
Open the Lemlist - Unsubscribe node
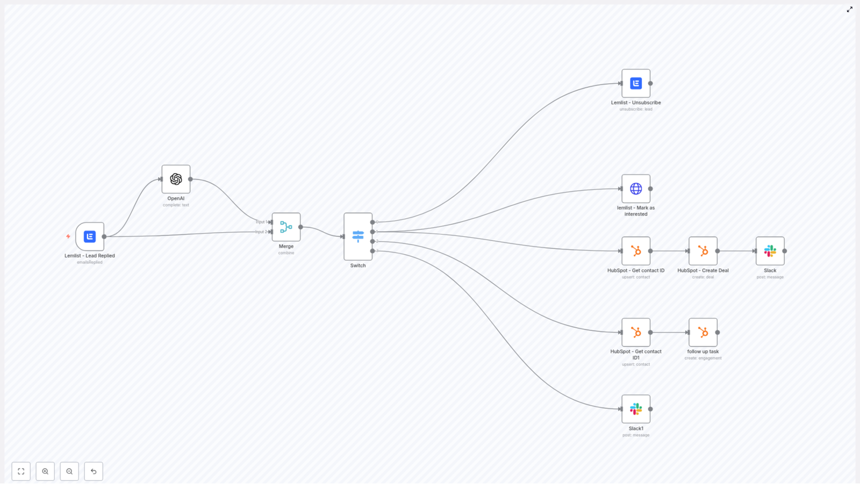click(x=636, y=83)
